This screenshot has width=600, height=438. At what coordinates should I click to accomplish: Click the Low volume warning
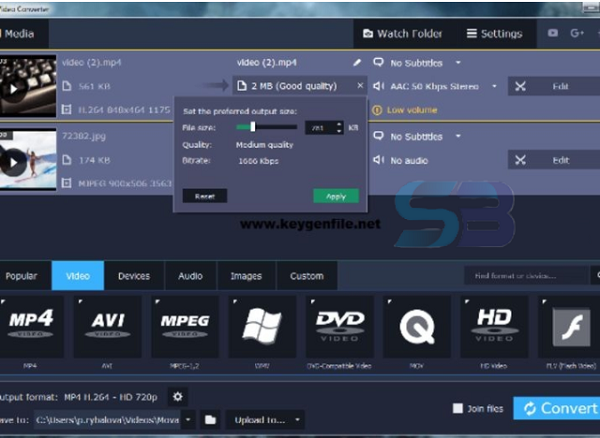pyautogui.click(x=404, y=110)
